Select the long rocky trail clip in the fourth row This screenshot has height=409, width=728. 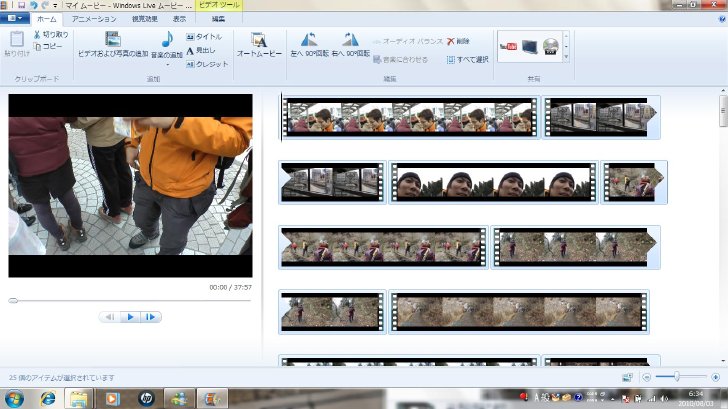(x=519, y=312)
